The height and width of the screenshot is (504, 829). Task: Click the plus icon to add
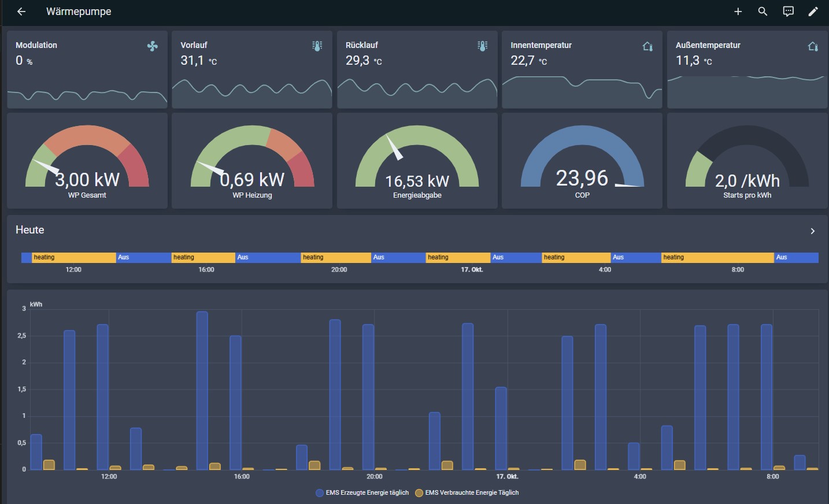[738, 12]
